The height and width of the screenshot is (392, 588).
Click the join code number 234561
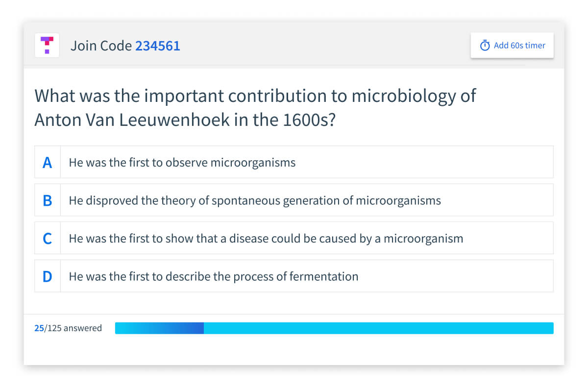[158, 46]
